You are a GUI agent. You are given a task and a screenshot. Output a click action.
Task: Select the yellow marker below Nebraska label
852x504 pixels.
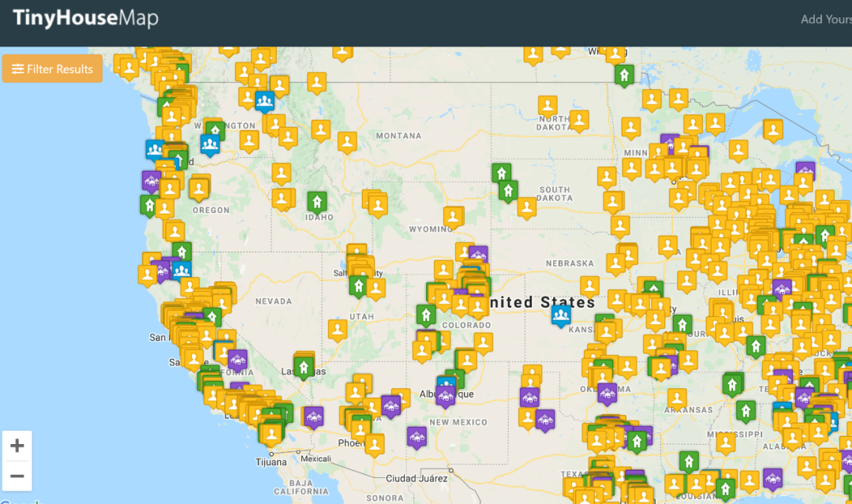589,286
